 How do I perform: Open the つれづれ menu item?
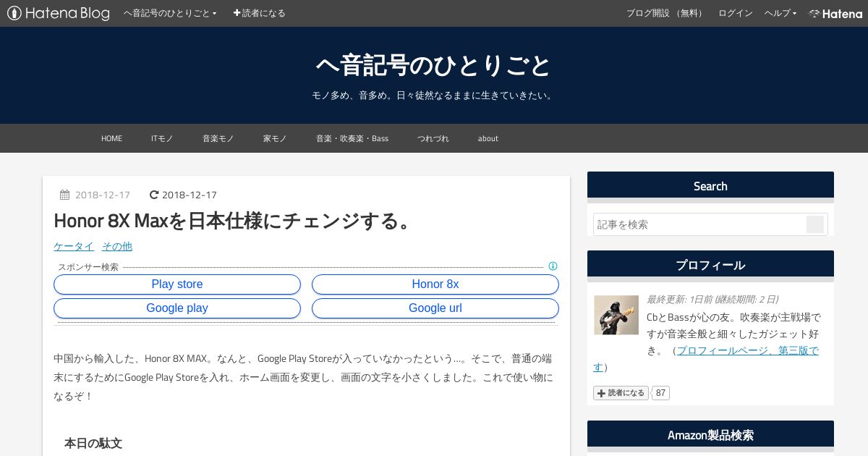click(x=433, y=138)
